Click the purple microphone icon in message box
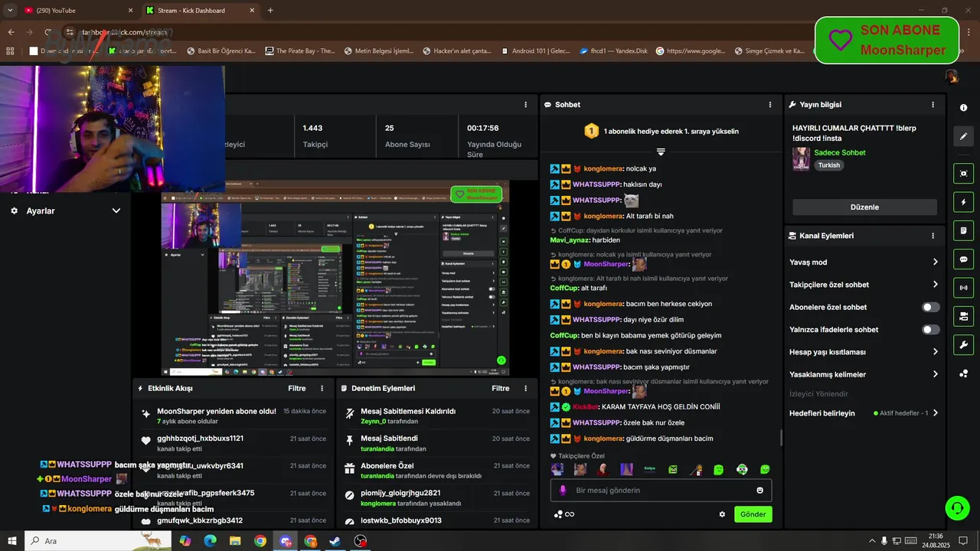This screenshot has height=551, width=980. point(563,491)
